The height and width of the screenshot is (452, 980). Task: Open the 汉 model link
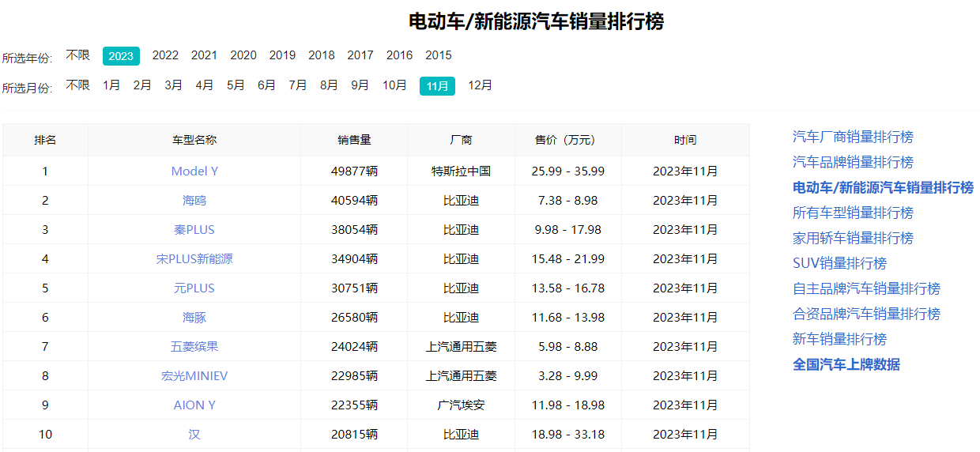tap(194, 435)
